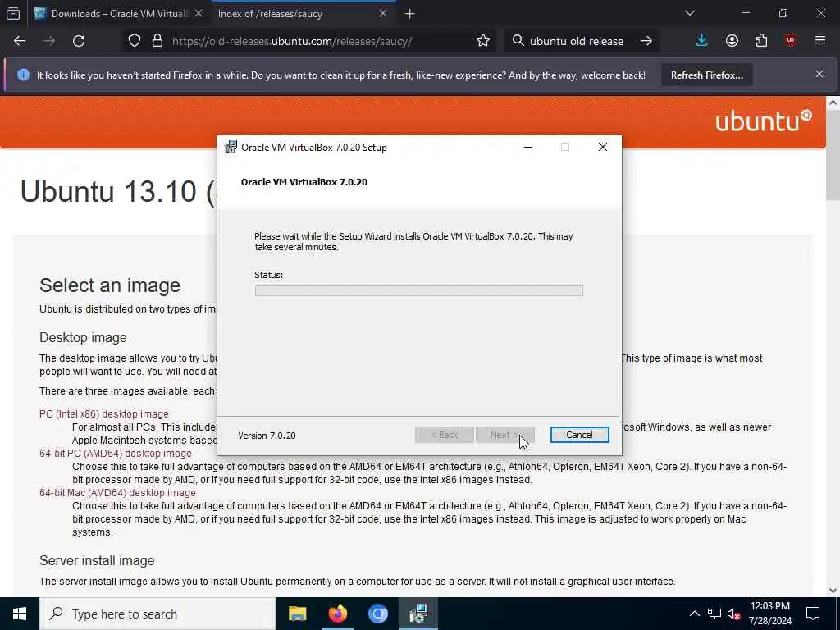Click Firefox back arrow

20,41
